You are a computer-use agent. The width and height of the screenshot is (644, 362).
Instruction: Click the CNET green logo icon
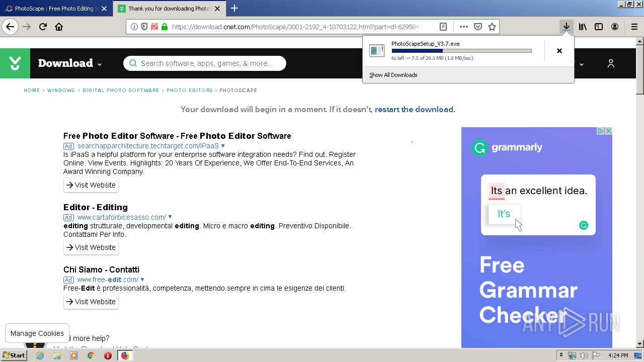pyautogui.click(x=15, y=63)
